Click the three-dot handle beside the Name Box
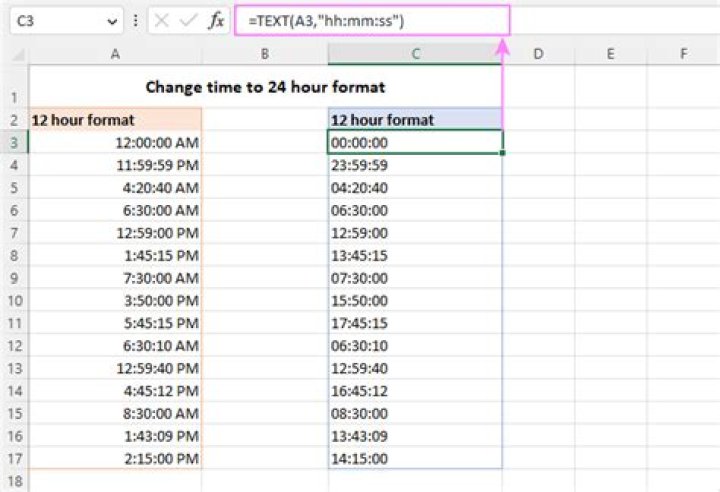The height and width of the screenshot is (492, 720). [x=135, y=20]
